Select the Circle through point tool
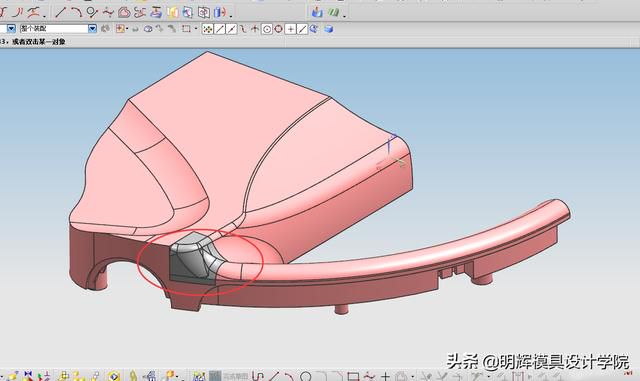The width and height of the screenshot is (640, 381). (x=92, y=12)
